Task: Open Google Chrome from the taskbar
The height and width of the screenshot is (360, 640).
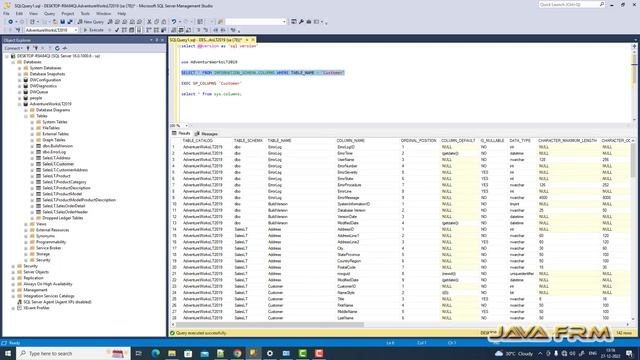Action: pos(237,353)
